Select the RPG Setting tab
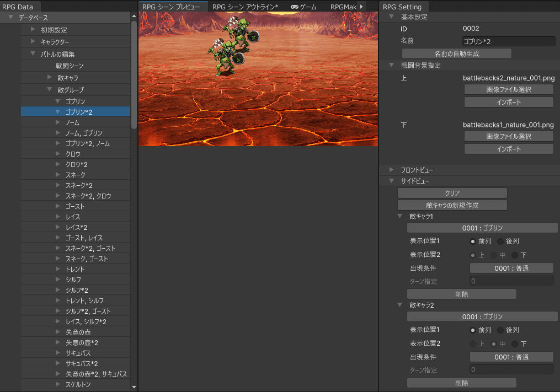This screenshot has height=392, width=560. pos(402,7)
